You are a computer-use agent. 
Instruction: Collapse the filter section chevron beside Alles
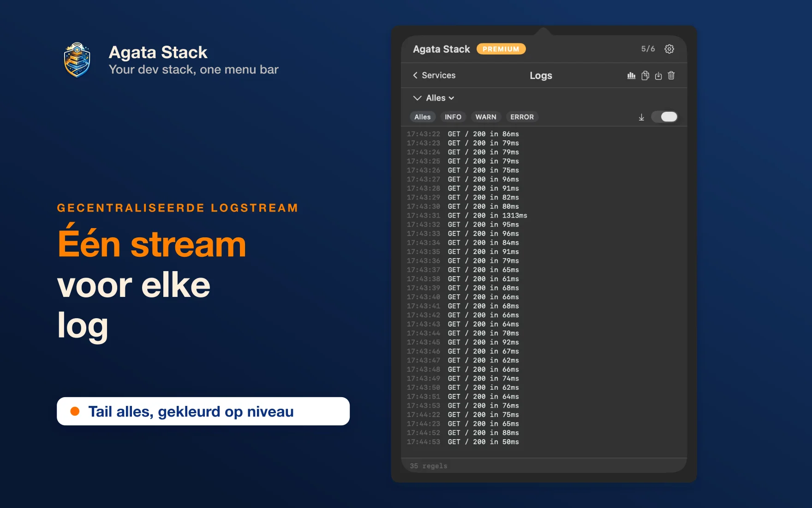tap(417, 98)
